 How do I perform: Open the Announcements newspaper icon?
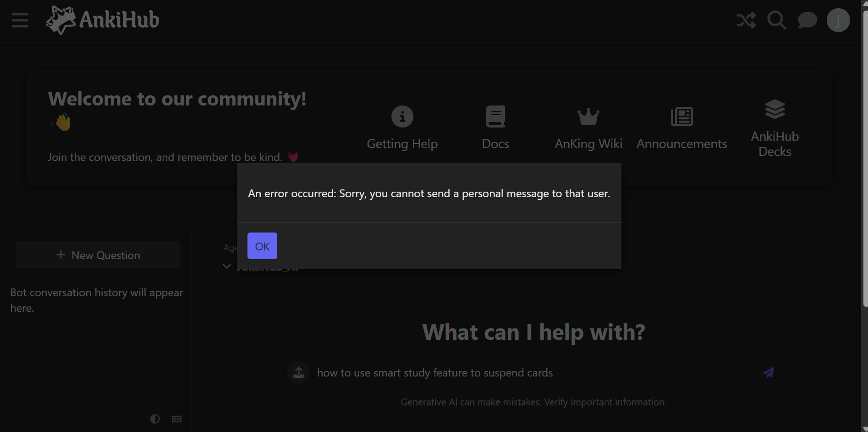pos(682,116)
